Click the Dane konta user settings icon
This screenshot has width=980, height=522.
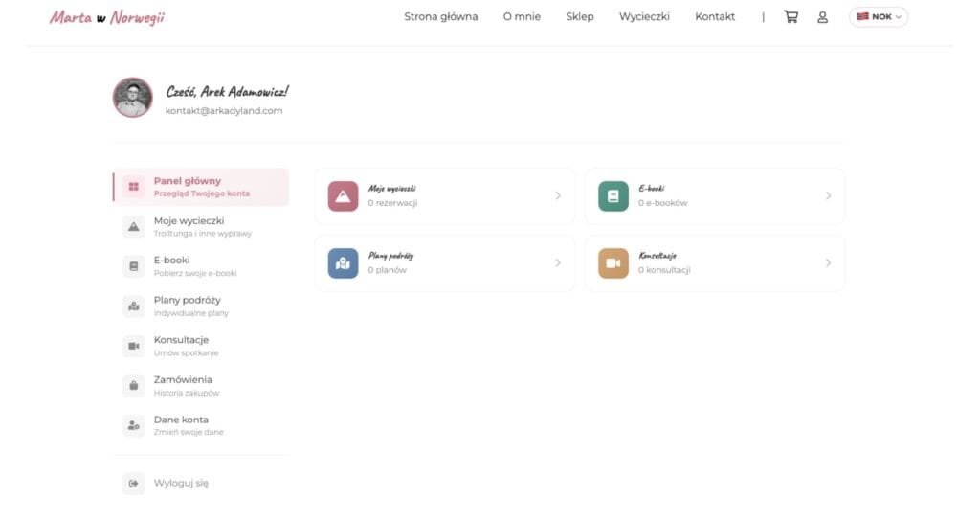[134, 425]
